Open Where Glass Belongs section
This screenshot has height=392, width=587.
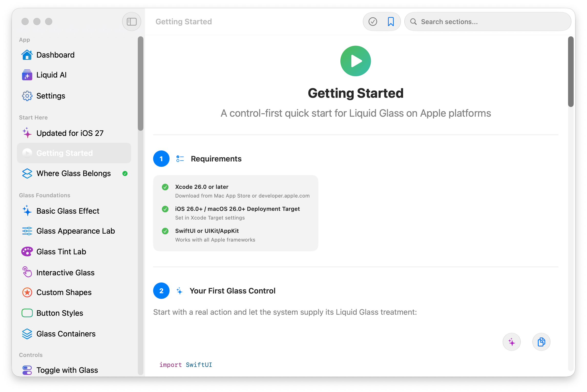(x=74, y=173)
